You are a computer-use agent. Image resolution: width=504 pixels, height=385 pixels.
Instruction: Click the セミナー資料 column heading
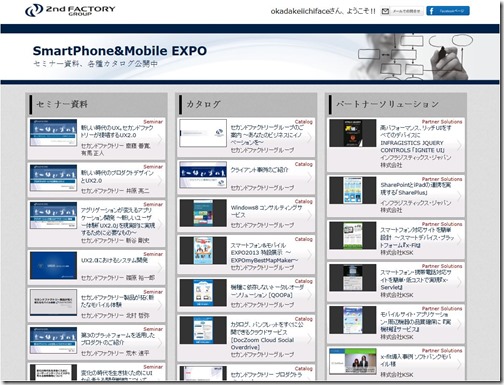coord(62,104)
